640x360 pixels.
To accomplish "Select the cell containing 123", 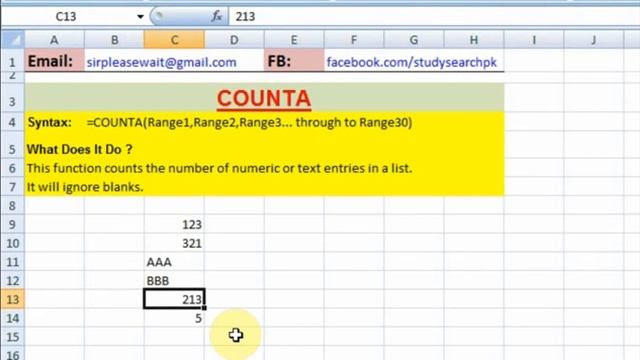I will [174, 224].
